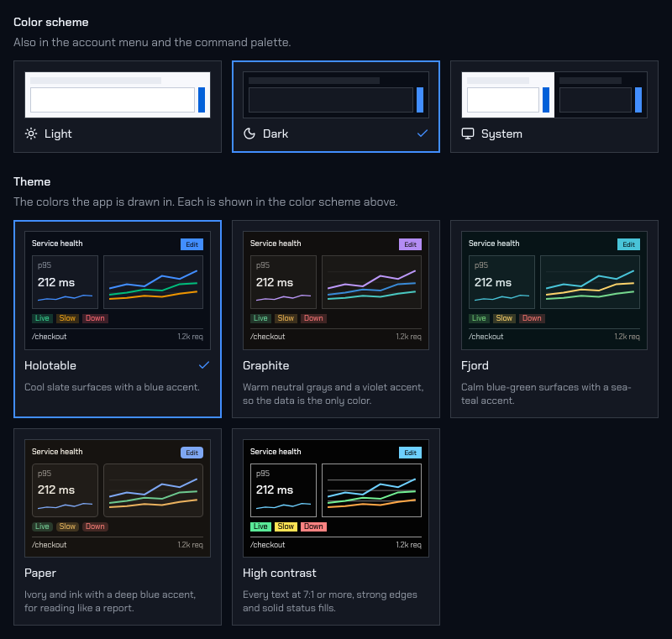The height and width of the screenshot is (639, 672).
Task: Click Service health title in High contrast preview
Action: click(276, 452)
